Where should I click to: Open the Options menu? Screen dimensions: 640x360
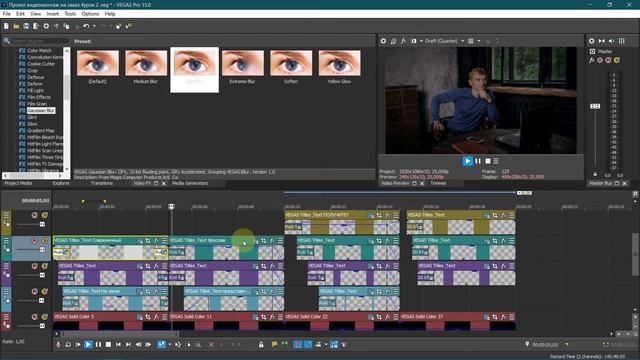(x=90, y=14)
